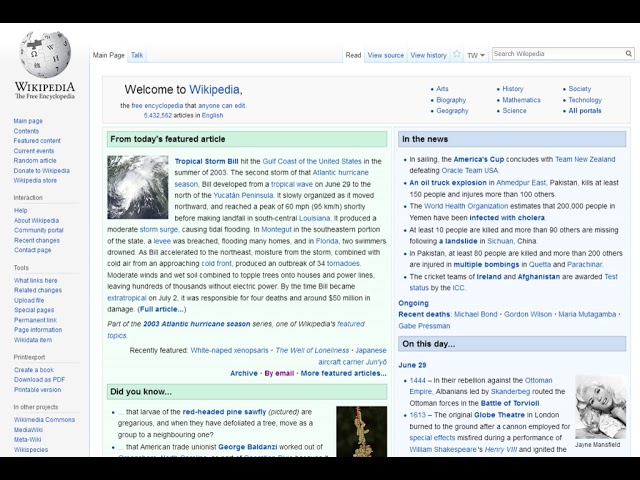Screen dimensions: 640x480
Task: Open the America's Cup news link
Action: click(x=479, y=159)
